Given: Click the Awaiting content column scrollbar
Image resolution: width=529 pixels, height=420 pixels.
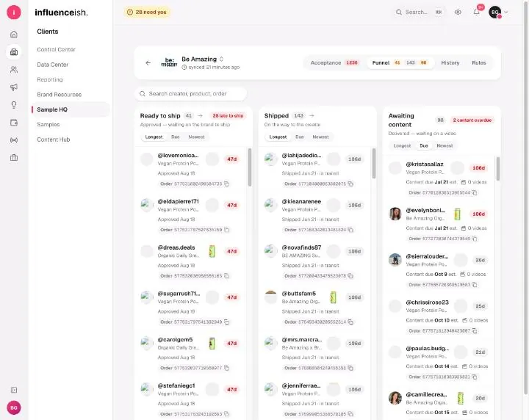Looking at the screenshot, I should click(x=498, y=169).
